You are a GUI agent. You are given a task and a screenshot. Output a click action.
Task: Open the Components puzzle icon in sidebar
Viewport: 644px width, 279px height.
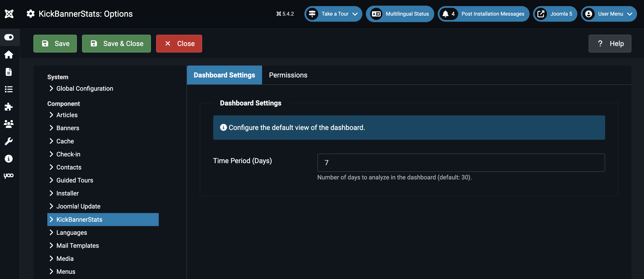click(9, 107)
